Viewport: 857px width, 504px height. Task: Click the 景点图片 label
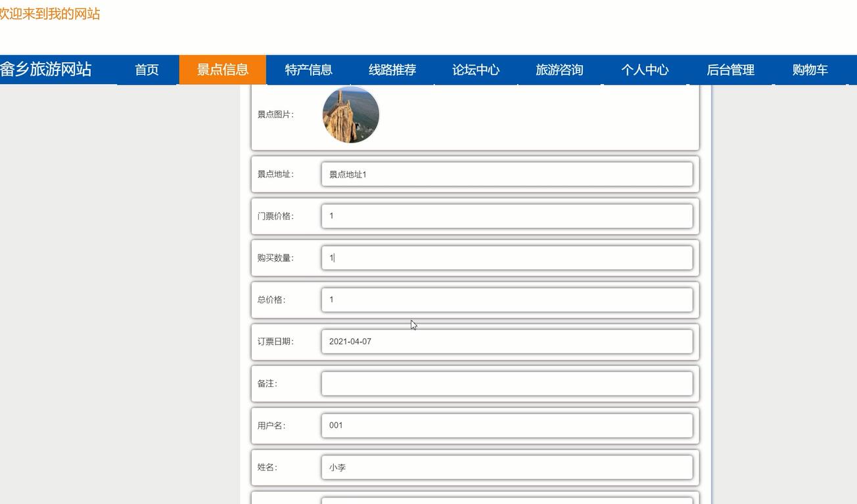(x=275, y=114)
